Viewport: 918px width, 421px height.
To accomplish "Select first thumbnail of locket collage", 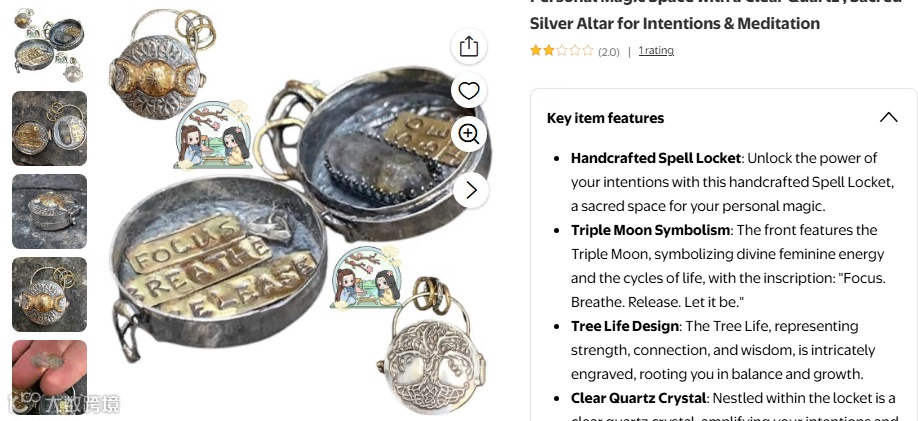I will tap(49, 45).
